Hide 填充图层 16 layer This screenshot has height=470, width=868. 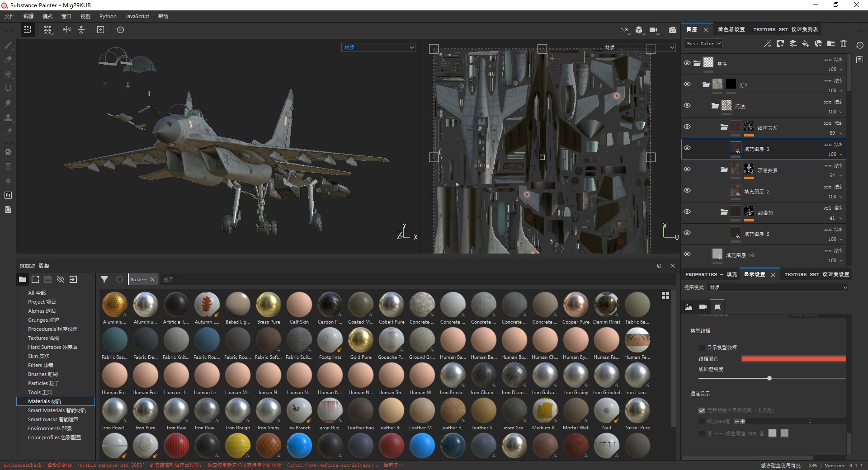pyautogui.click(x=687, y=254)
